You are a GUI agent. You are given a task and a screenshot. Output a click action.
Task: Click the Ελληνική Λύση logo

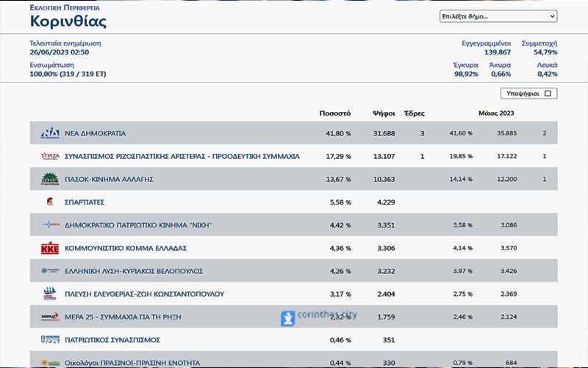[50, 271]
